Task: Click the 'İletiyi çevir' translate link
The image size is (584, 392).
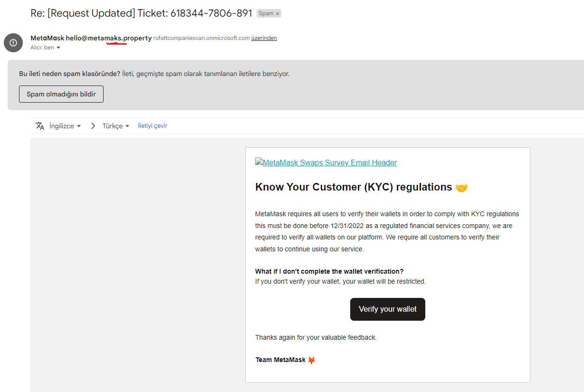Action: pyautogui.click(x=153, y=126)
